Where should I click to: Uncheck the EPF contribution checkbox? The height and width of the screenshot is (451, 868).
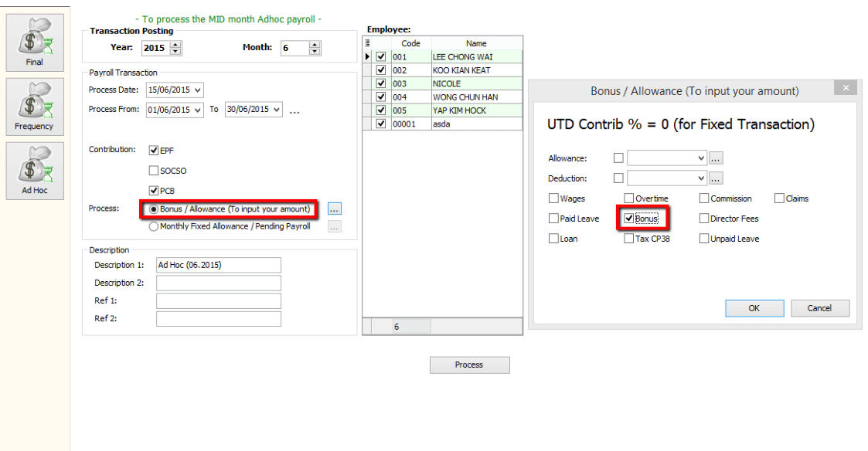[154, 151]
